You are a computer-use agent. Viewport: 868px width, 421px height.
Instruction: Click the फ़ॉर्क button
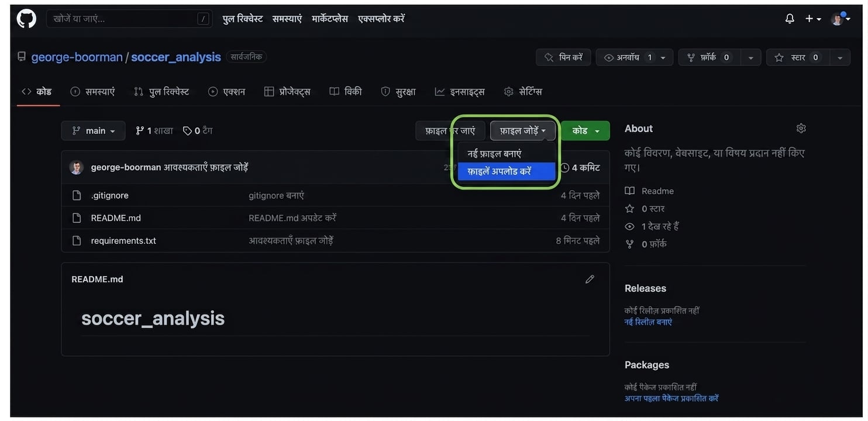pos(709,57)
